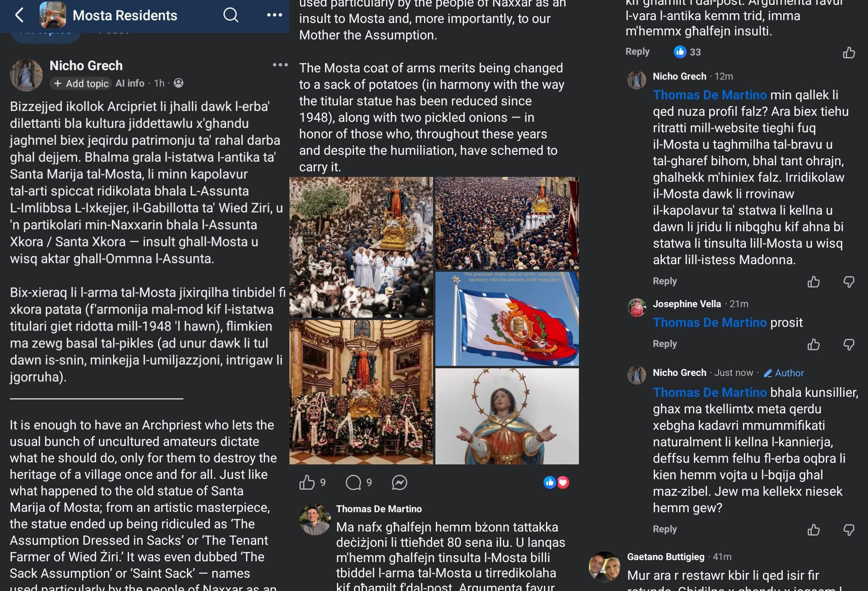Viewport: 868px width, 591px height.
Task: Add topic to Nicho Grech's post
Action: point(82,83)
